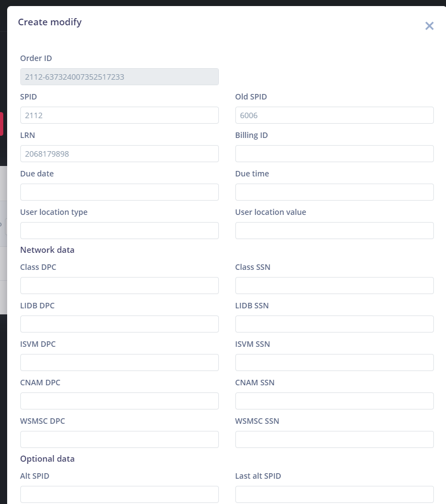446x504 pixels.
Task: Focus the WSMSC DPC field
Action: [119, 440]
